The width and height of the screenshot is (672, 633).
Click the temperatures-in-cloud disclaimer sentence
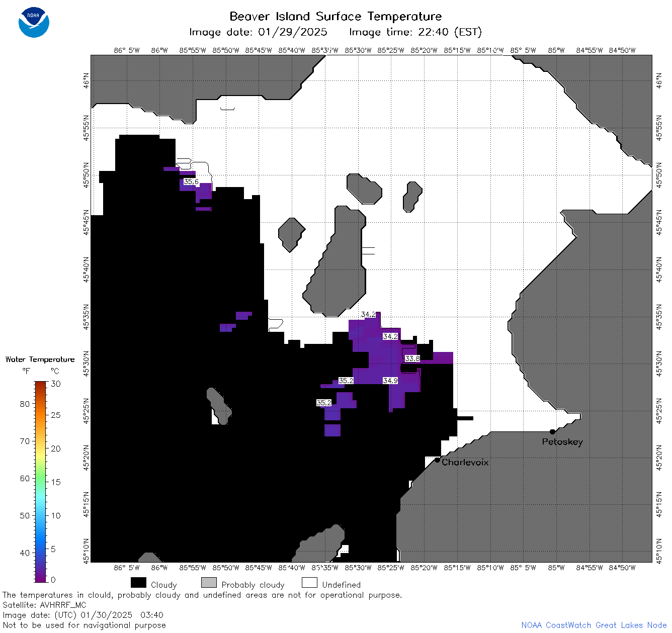202,595
